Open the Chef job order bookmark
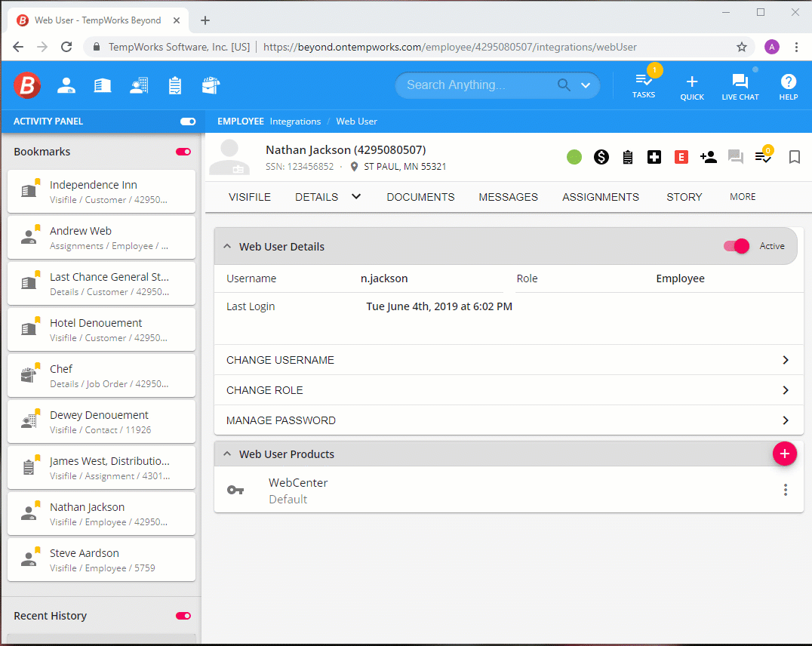The width and height of the screenshot is (812, 646). pyautogui.click(x=101, y=376)
